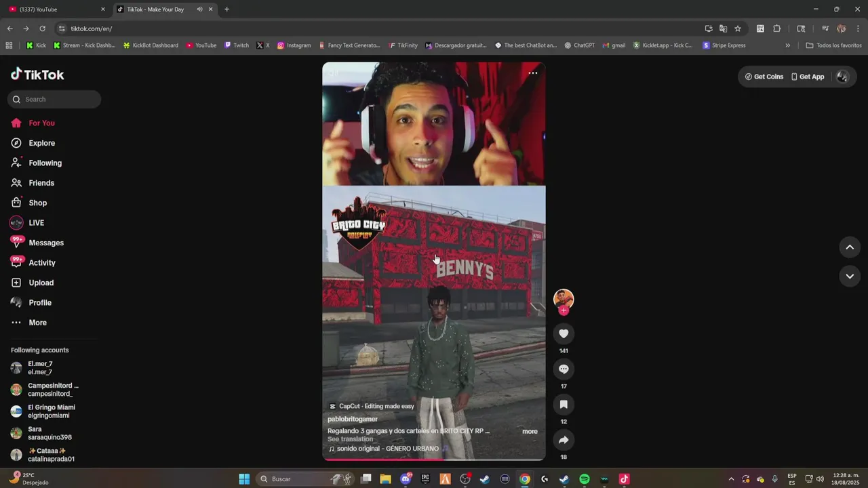The width and height of the screenshot is (868, 488).
Task: Click the install app icon in address bar
Action: (x=709, y=28)
